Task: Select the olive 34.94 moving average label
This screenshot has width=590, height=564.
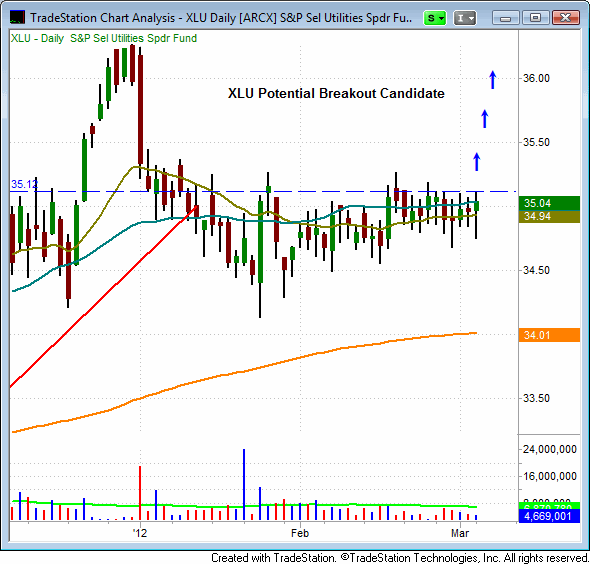Action: pos(549,216)
